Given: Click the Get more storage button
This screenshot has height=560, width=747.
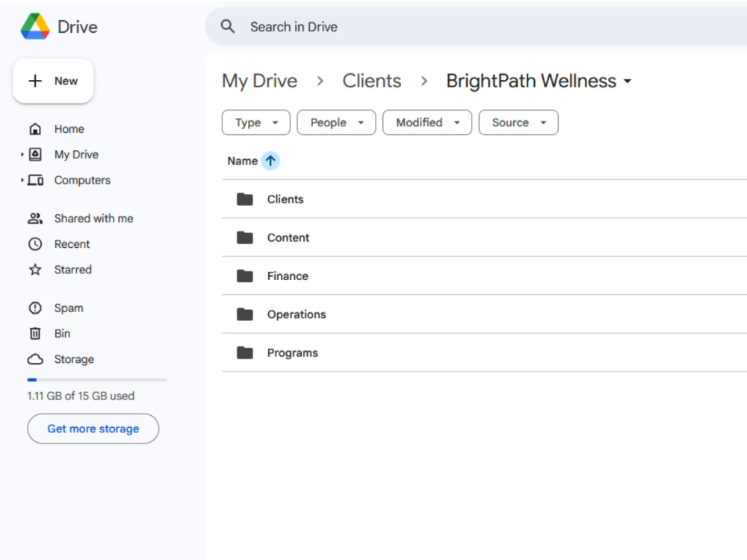Looking at the screenshot, I should 93,429.
